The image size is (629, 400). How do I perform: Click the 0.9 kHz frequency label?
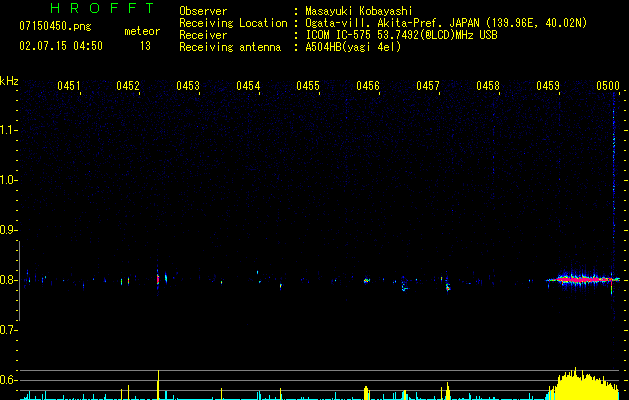coord(8,230)
